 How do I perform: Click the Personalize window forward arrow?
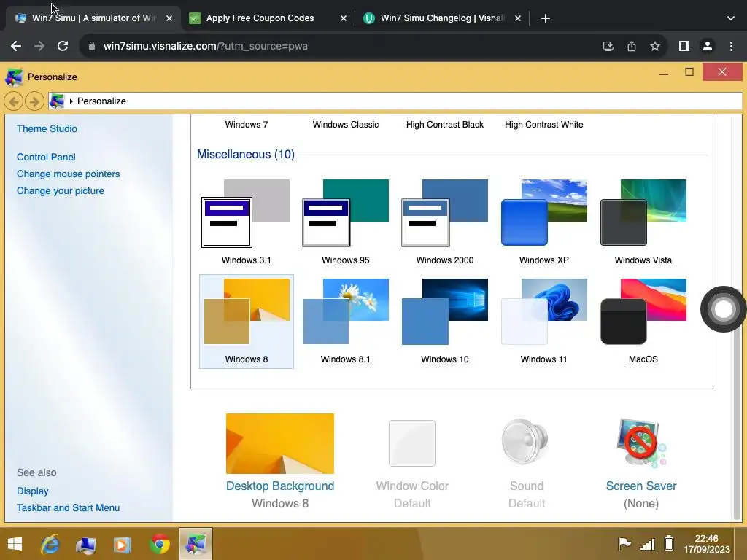(x=34, y=101)
